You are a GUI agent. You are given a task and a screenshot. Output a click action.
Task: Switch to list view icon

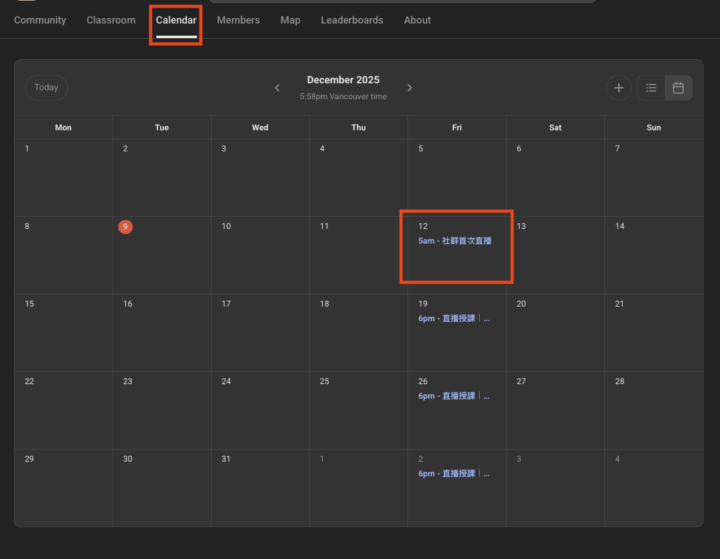[651, 88]
